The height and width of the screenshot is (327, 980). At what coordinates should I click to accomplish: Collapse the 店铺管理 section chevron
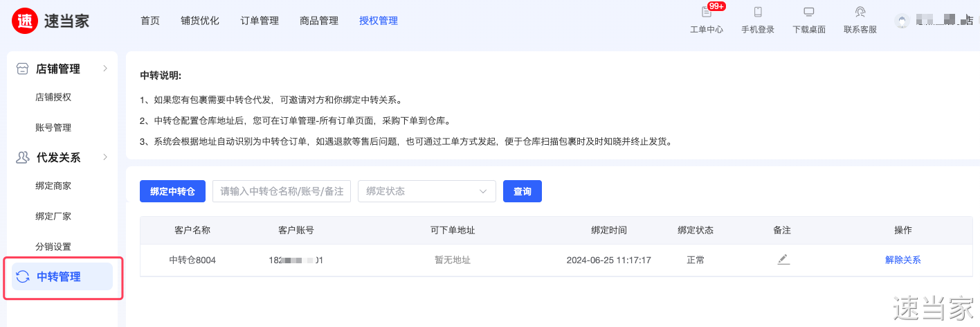point(105,69)
